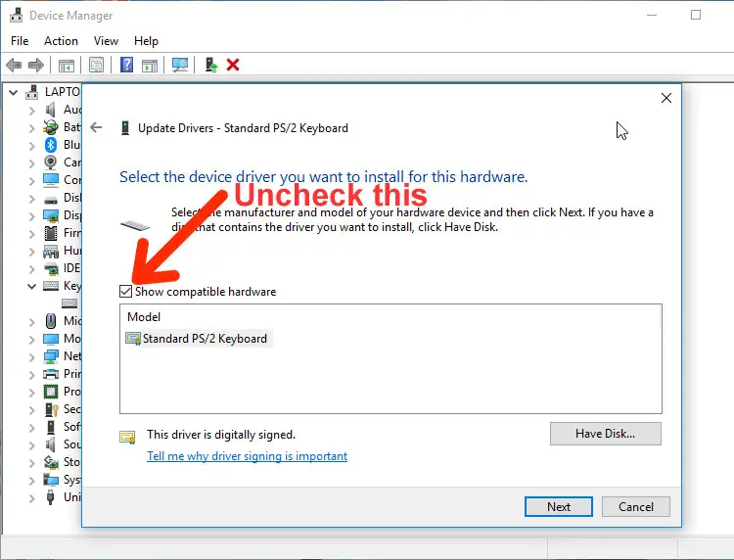Click the red X Uninstall device icon
Image resolution: width=734 pixels, height=560 pixels.
(233, 65)
